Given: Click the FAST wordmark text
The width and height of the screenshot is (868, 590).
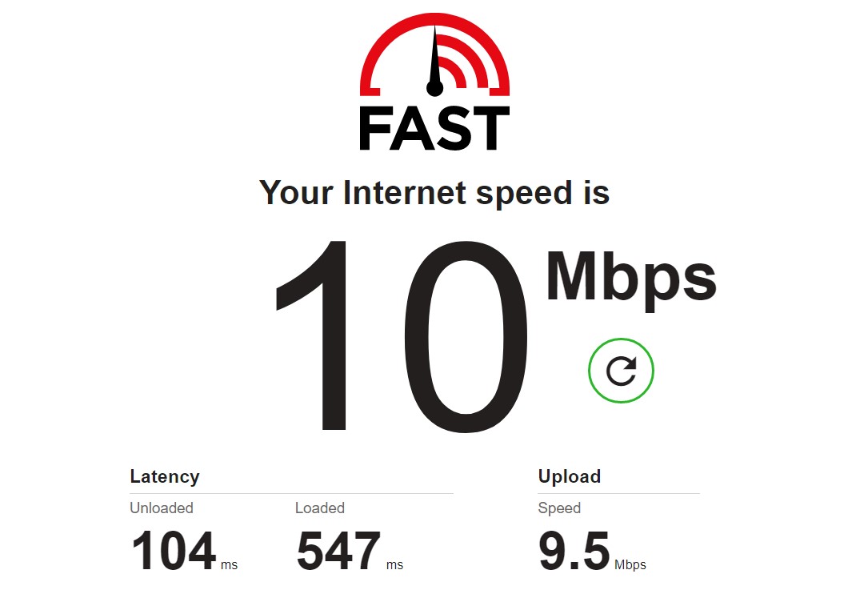Looking at the screenshot, I should (x=434, y=129).
